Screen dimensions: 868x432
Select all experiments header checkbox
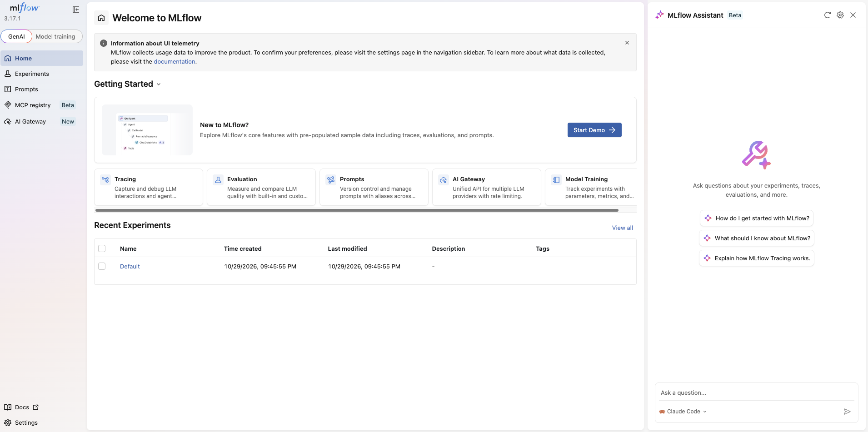102,248
